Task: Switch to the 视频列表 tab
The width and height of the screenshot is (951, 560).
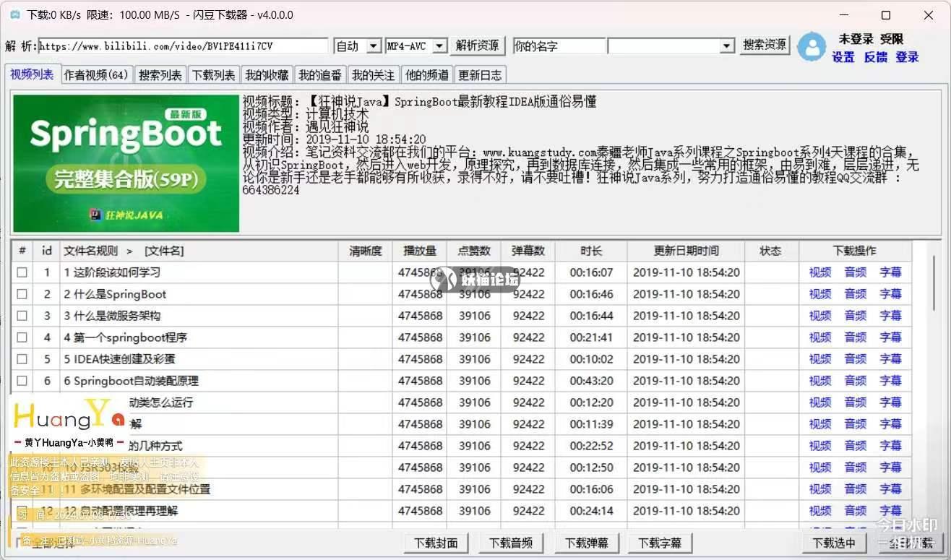Action: pos(32,74)
